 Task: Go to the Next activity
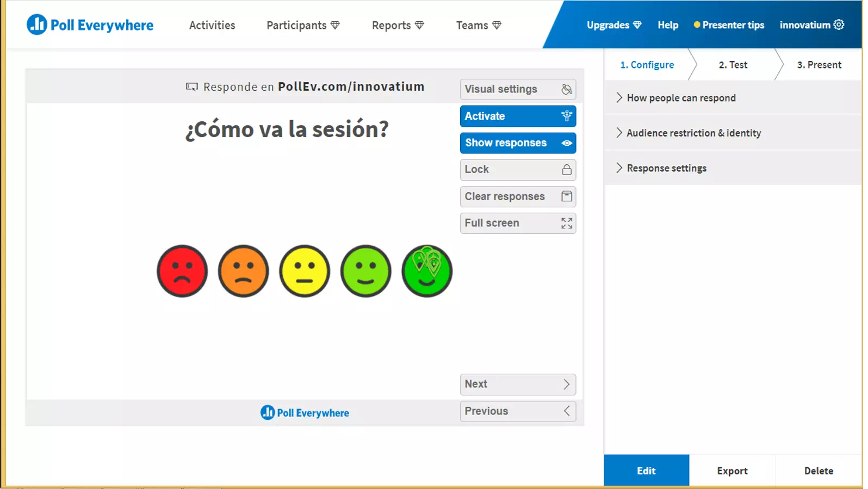(x=517, y=384)
